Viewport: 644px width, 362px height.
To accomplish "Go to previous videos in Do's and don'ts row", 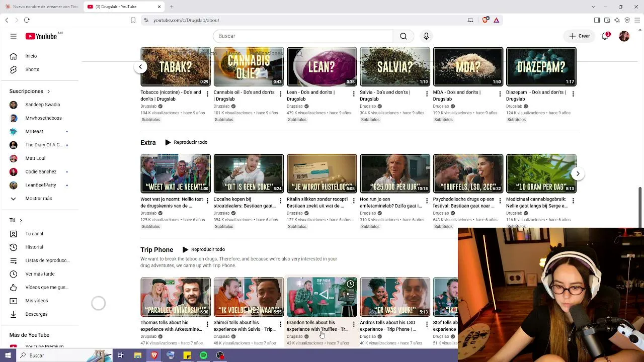I will (x=140, y=67).
